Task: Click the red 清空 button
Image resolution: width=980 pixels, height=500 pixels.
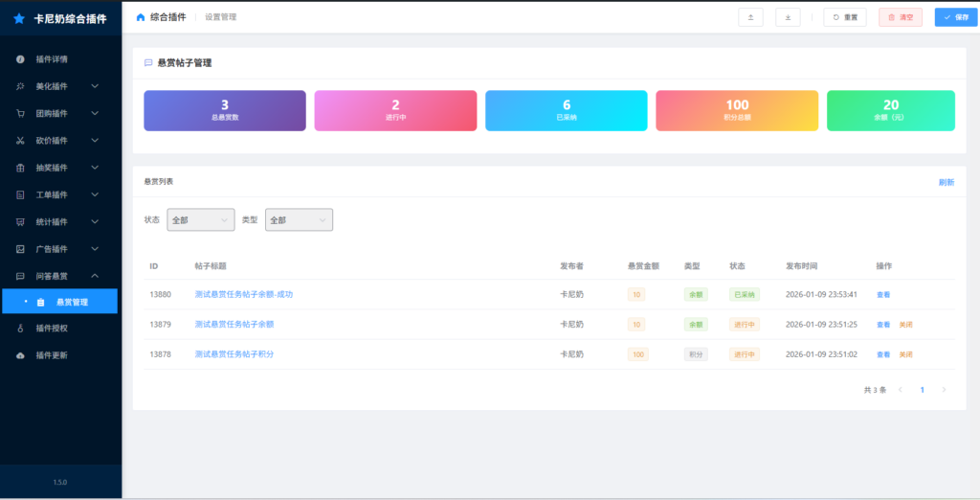Action: (x=900, y=17)
